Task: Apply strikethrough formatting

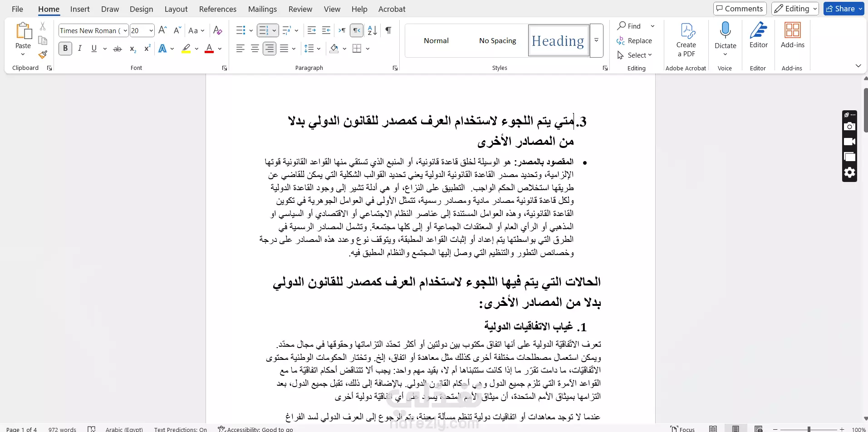Action: (x=118, y=49)
